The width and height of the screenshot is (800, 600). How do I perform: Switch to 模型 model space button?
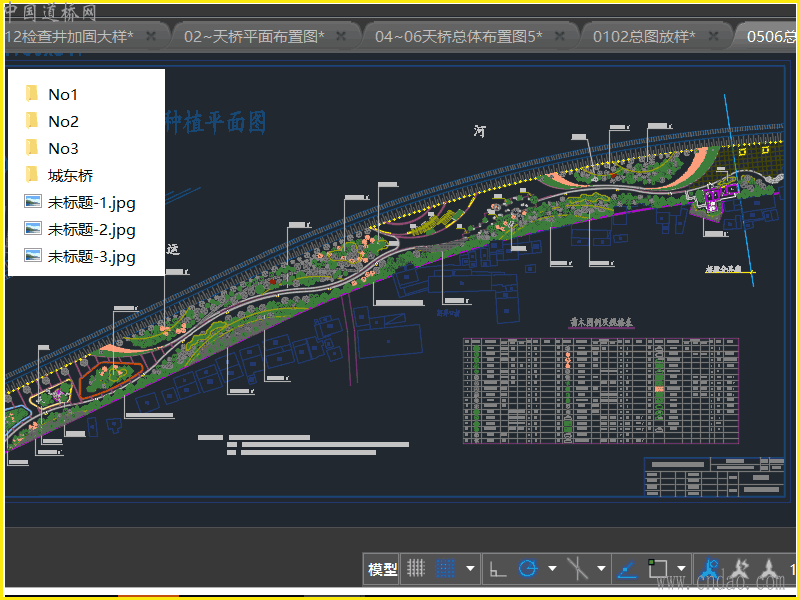click(x=382, y=569)
